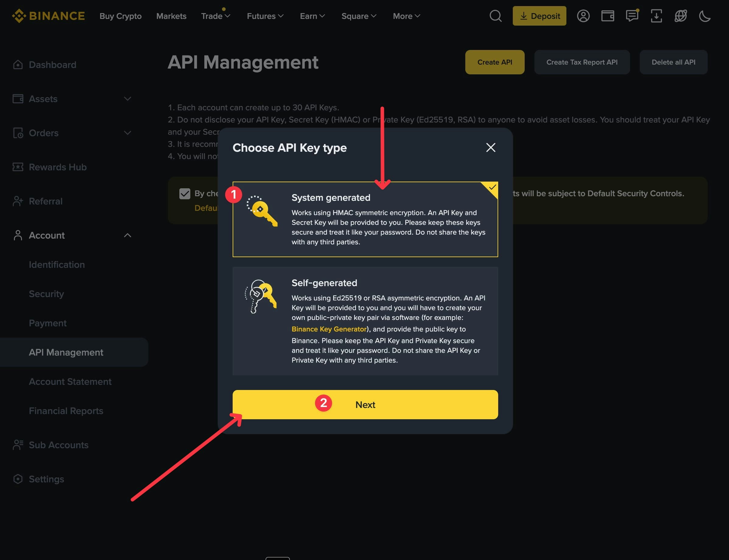Close the Choose API Key type dialog
Image resolution: width=729 pixels, height=560 pixels.
[491, 147]
